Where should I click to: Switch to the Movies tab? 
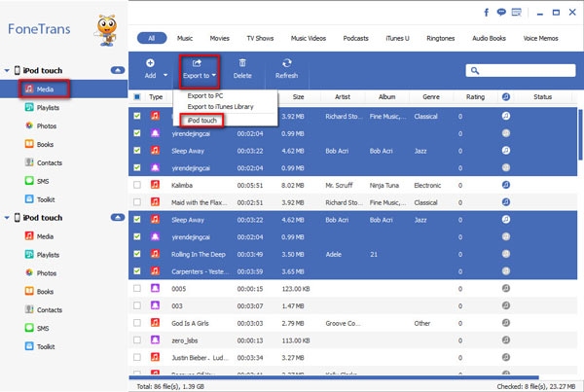[219, 38]
